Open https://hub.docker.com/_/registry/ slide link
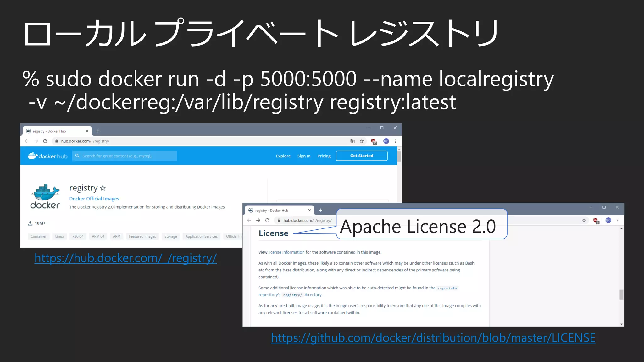 (125, 258)
